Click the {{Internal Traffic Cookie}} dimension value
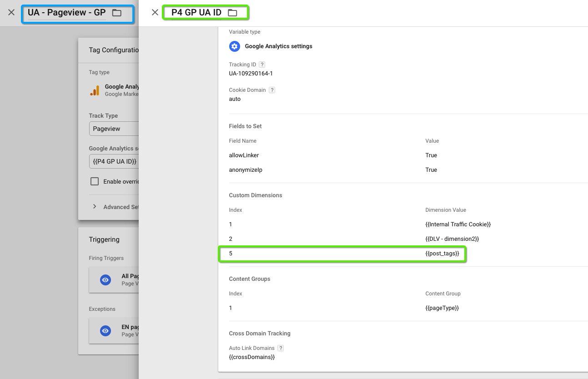The width and height of the screenshot is (588, 379). pyautogui.click(x=458, y=224)
